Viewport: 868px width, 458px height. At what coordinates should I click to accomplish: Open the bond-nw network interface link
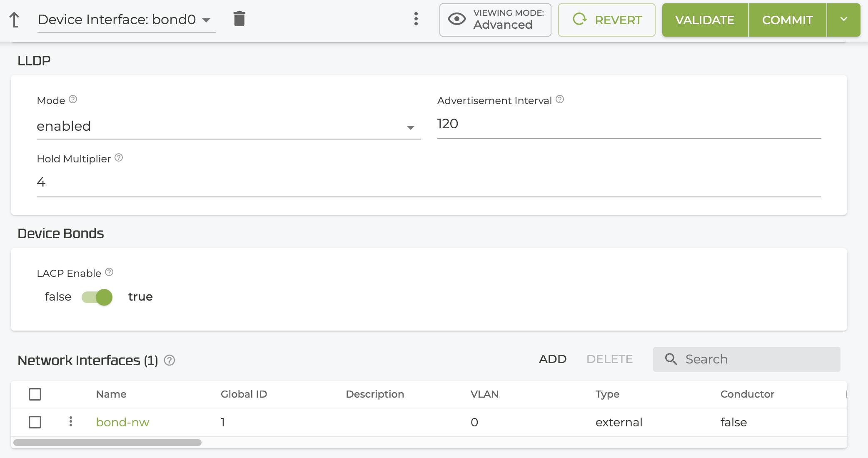[122, 422]
